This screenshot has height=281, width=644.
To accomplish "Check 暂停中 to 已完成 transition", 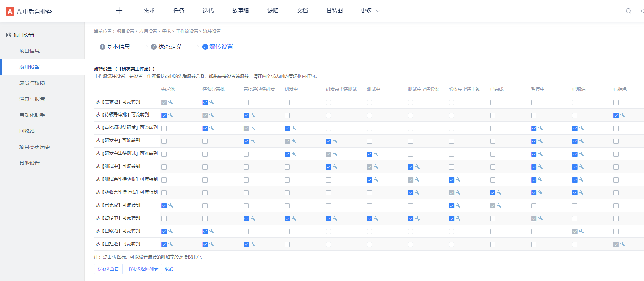I will (x=493, y=219).
